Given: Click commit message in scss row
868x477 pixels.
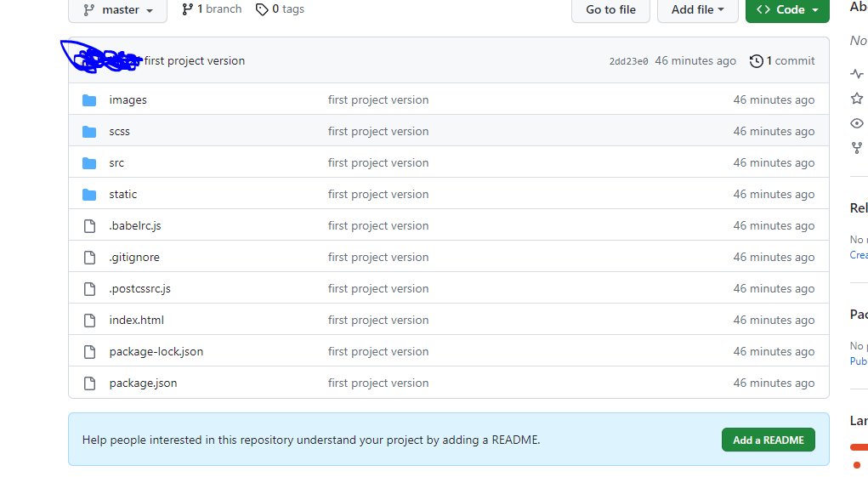Looking at the screenshot, I should [378, 132].
